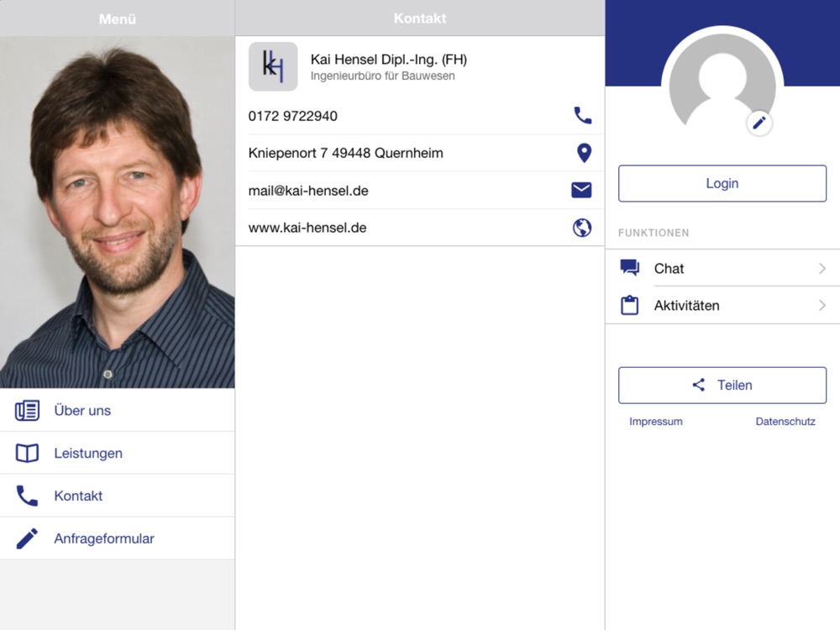Expand the Chat row chevron
Screen dimensions: 840x630
(822, 269)
